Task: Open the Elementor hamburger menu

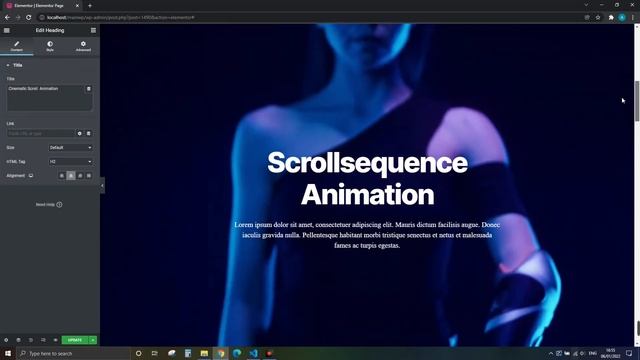Action: (7, 30)
